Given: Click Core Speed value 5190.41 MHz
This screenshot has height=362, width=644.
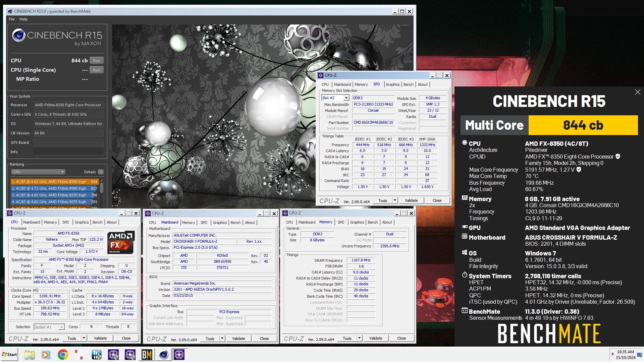Looking at the screenshot, I should click(50, 296).
